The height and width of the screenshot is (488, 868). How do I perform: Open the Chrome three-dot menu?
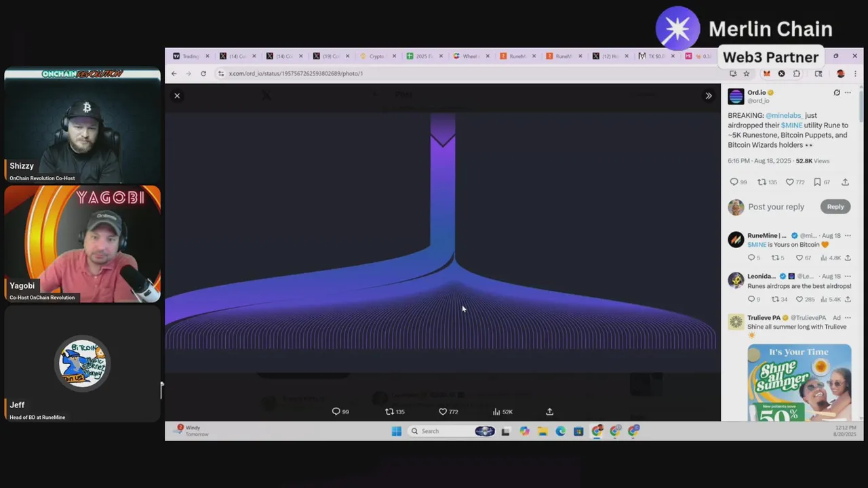855,73
